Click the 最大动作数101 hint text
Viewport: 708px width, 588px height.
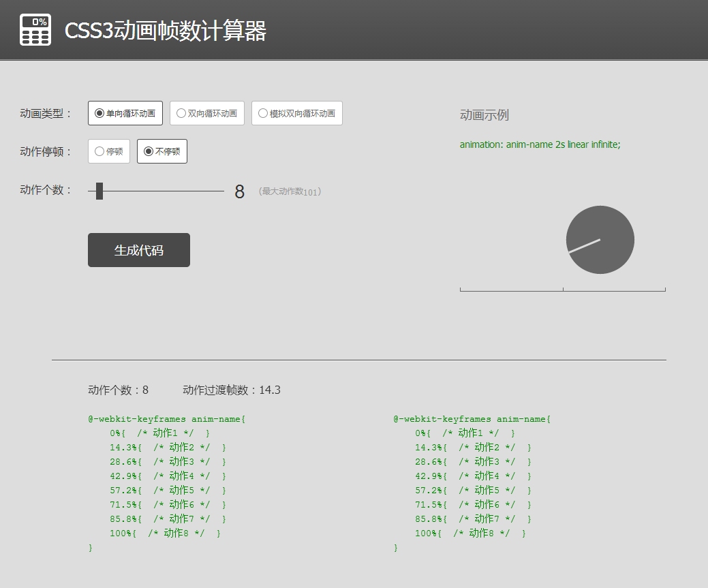click(x=289, y=192)
